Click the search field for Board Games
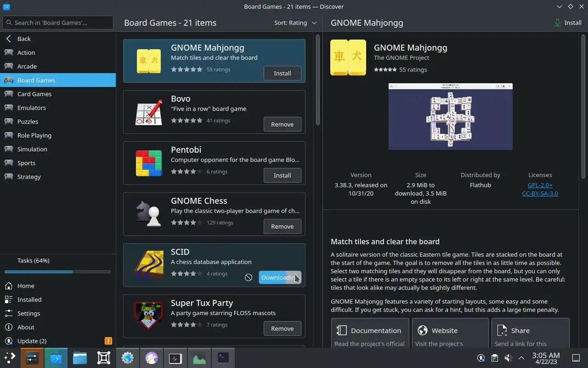Image resolution: width=588 pixels, height=368 pixels. (58, 23)
